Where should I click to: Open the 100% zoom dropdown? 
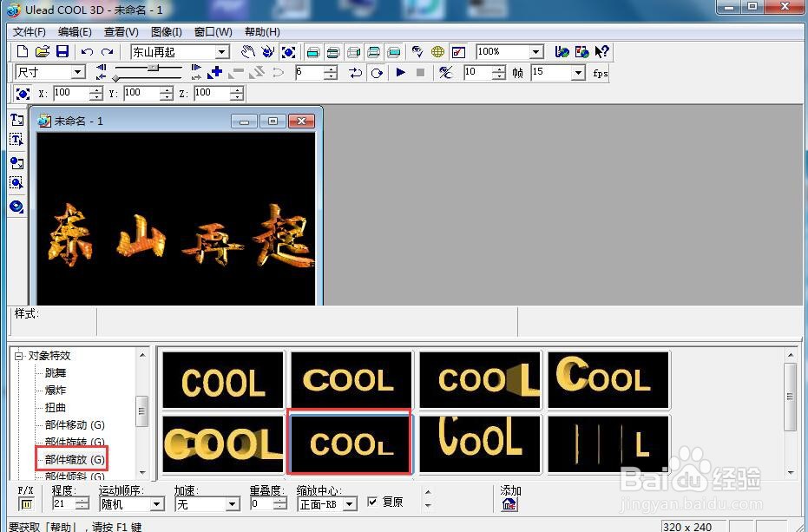click(x=536, y=52)
